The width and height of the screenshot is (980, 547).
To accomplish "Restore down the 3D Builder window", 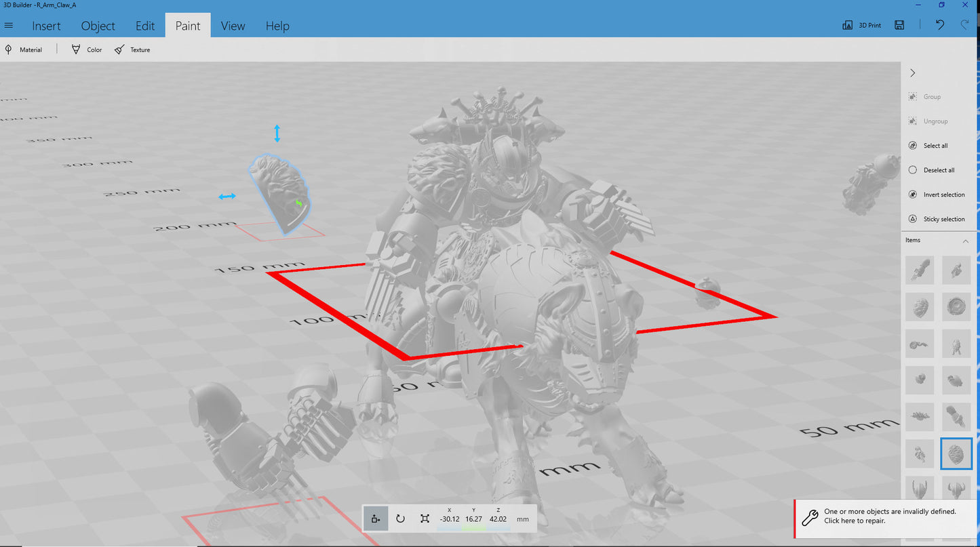I will coord(941,5).
